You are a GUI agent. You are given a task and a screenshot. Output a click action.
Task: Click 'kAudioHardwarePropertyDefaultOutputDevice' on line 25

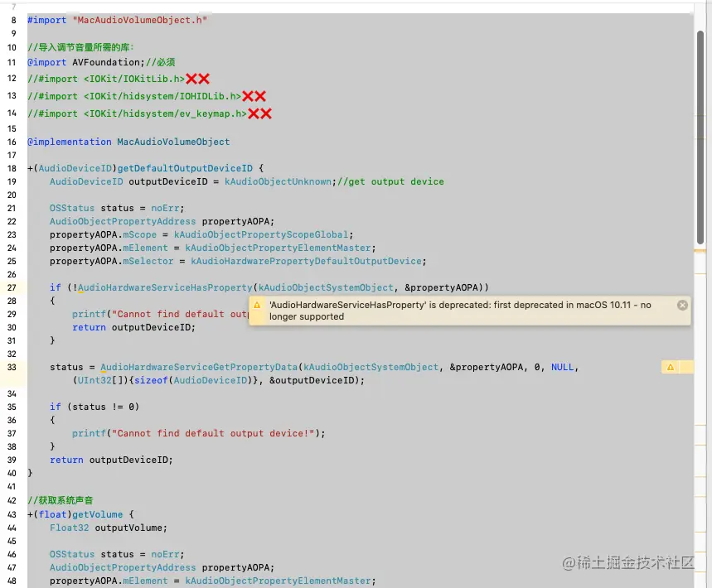click(x=307, y=262)
